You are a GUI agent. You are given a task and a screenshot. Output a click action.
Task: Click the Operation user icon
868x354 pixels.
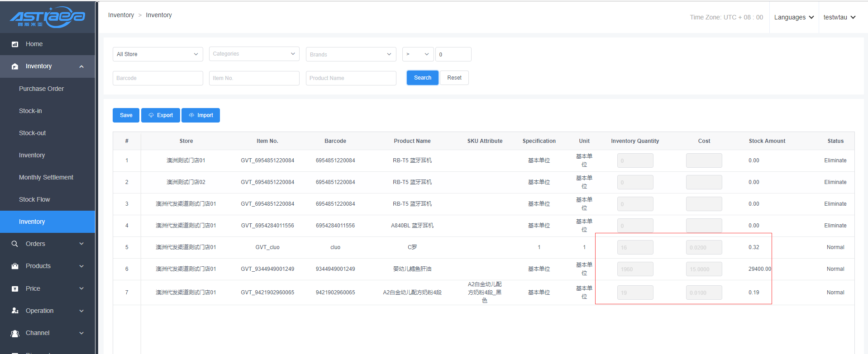pyautogui.click(x=15, y=311)
